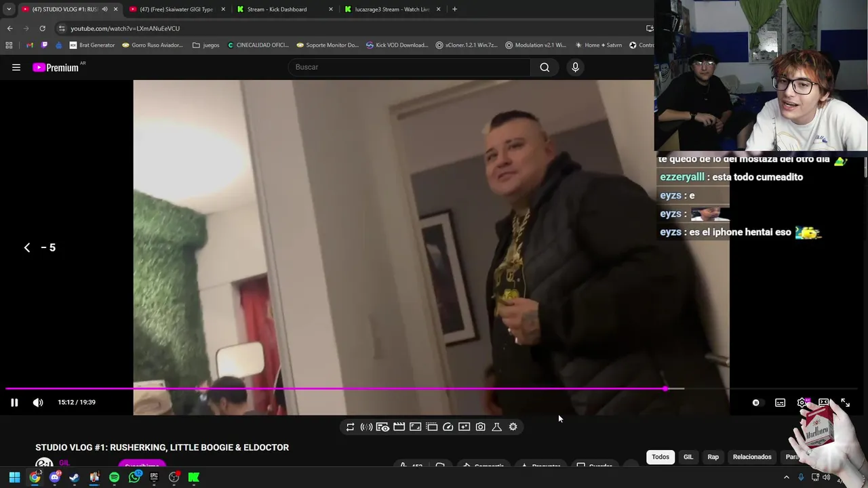Open enhancer toolbar gear settings
The image size is (868, 488).
point(513,427)
